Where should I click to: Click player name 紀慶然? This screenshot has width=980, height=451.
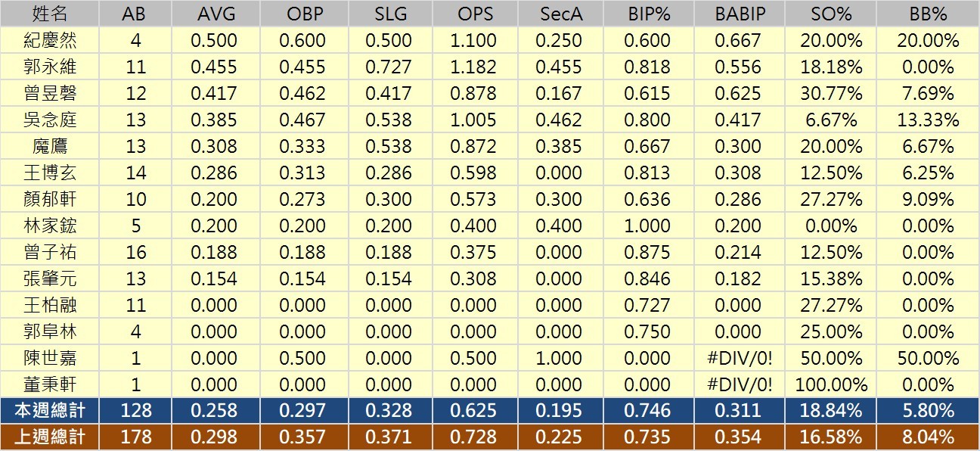(x=50, y=40)
